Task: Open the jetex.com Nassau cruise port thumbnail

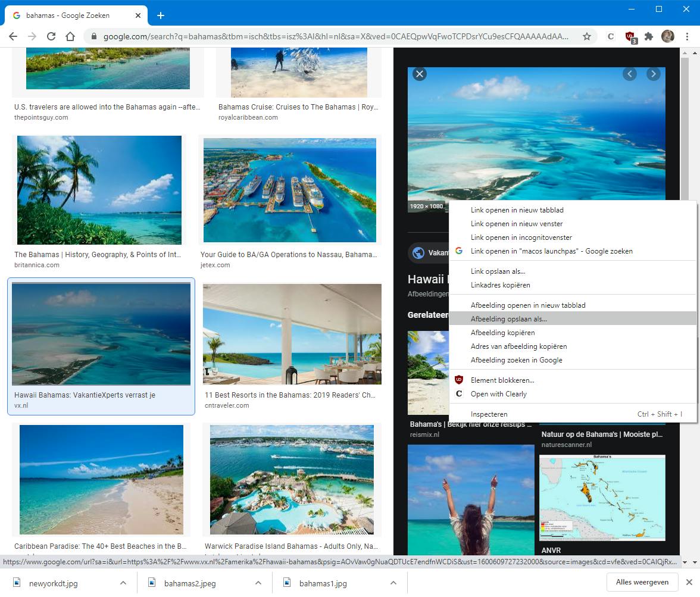Action: [290, 190]
